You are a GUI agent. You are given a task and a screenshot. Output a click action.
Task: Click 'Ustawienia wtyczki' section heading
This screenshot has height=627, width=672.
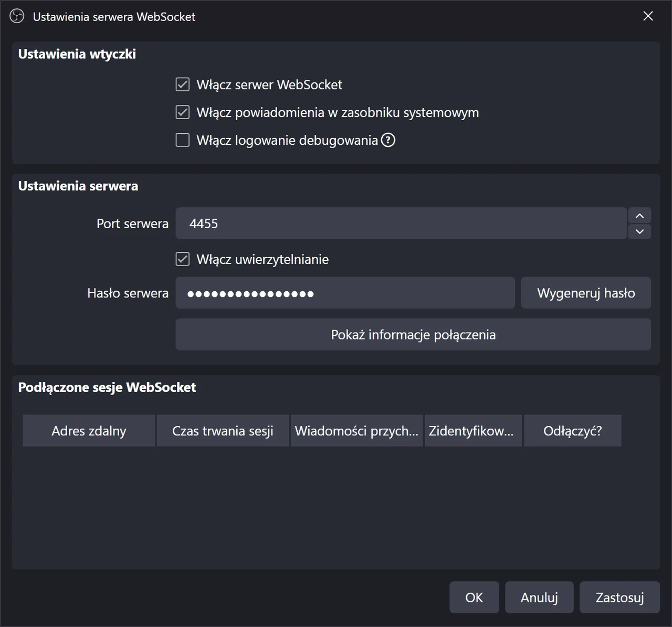[77, 54]
